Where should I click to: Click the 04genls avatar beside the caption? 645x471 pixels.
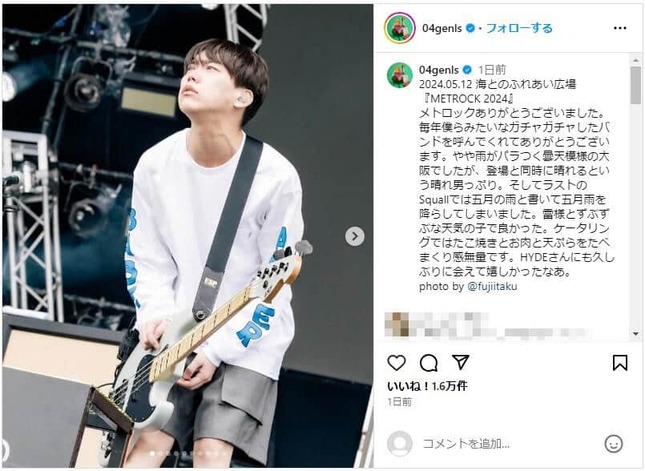tap(399, 75)
